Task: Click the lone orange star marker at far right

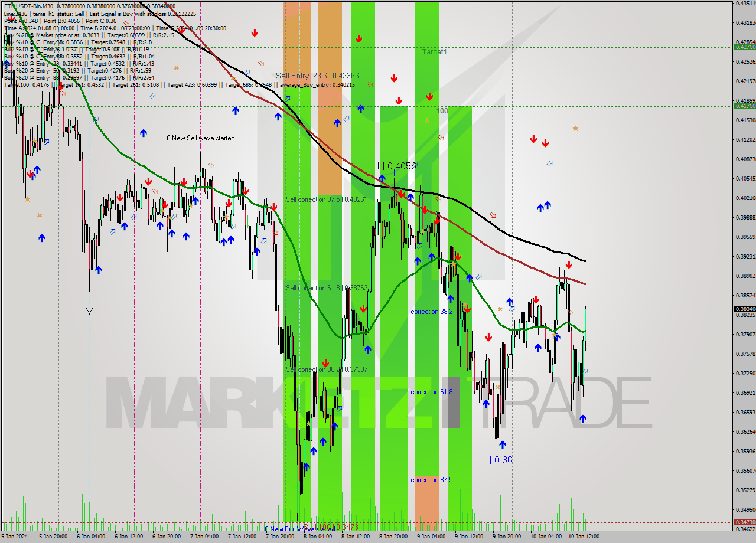Action: coord(575,128)
